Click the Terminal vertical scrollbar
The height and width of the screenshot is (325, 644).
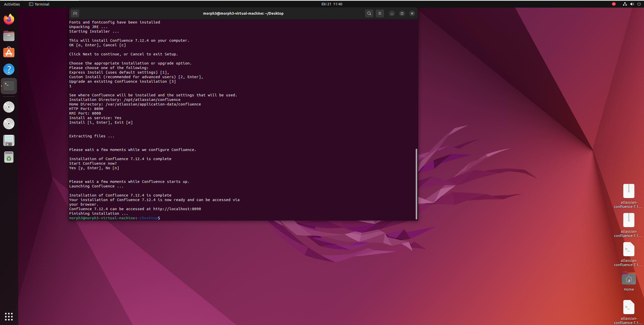(416, 184)
